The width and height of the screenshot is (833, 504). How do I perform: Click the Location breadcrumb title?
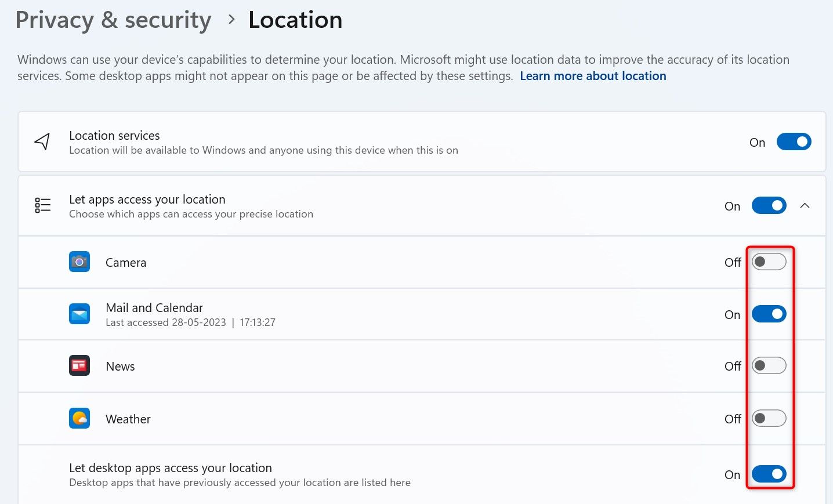coord(295,20)
